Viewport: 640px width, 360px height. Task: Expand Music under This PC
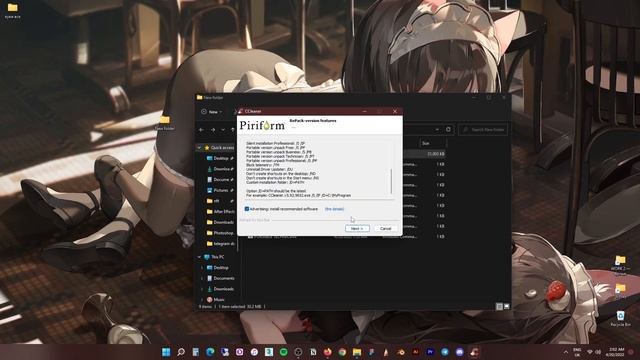202,300
